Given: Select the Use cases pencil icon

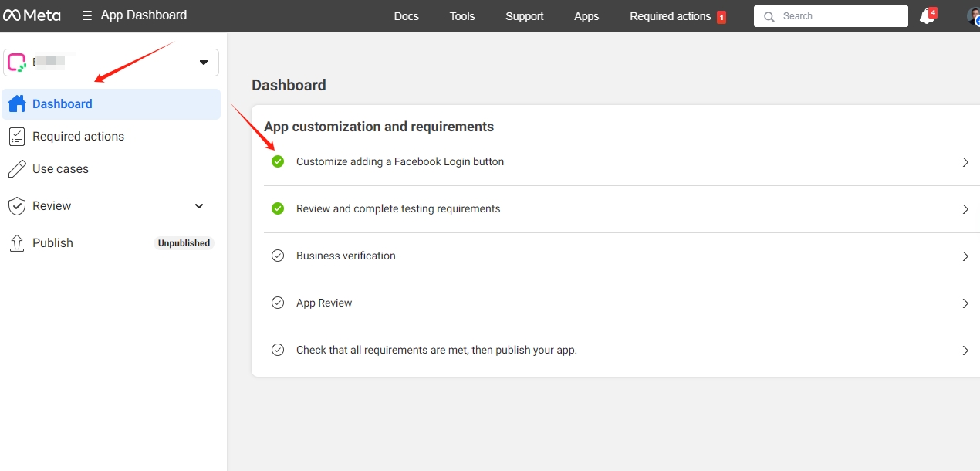Looking at the screenshot, I should coord(16,168).
